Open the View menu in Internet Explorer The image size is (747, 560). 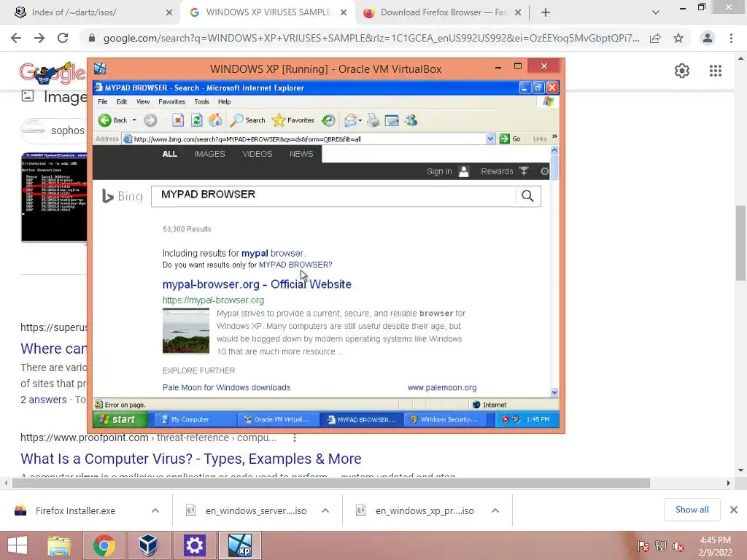143,101
